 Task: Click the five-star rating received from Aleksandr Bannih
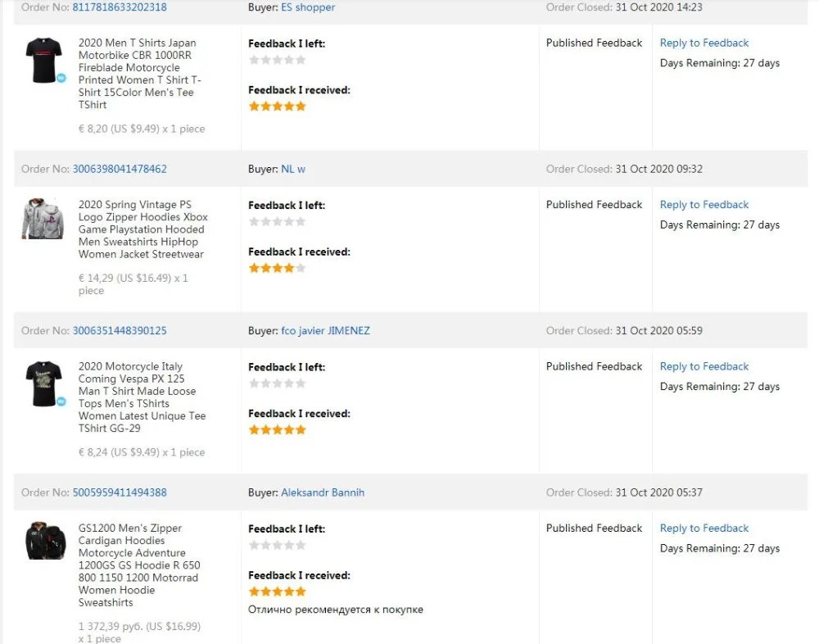click(277, 592)
